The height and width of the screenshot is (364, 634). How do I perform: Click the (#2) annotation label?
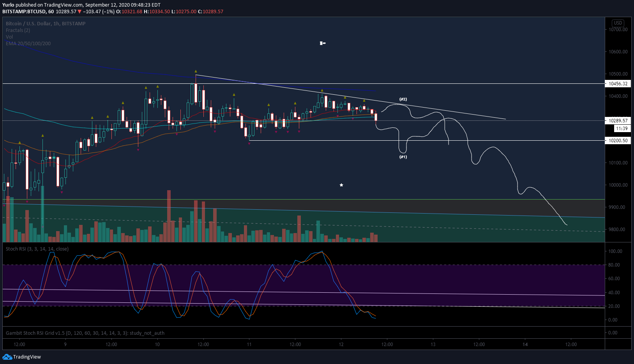pos(403,99)
